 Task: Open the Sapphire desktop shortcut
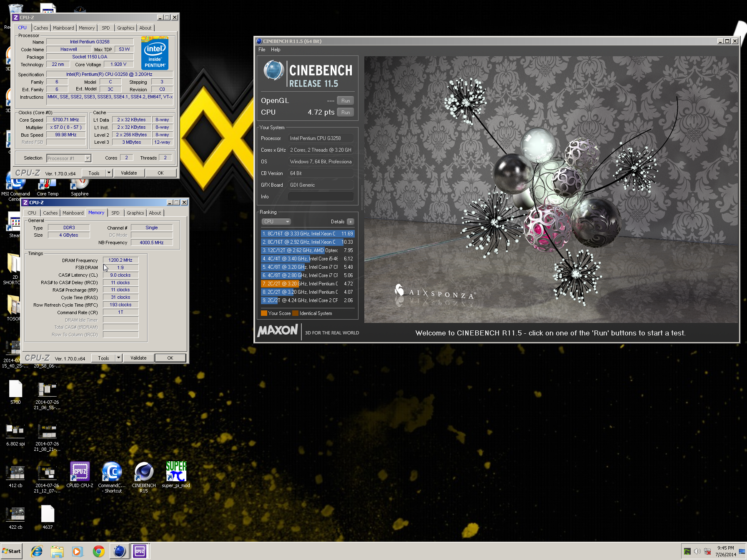[80, 187]
